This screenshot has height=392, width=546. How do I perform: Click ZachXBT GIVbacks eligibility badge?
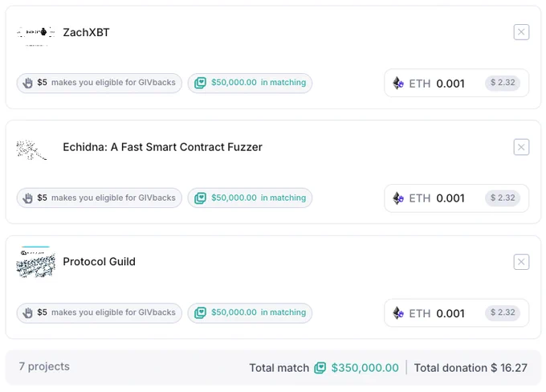click(100, 83)
